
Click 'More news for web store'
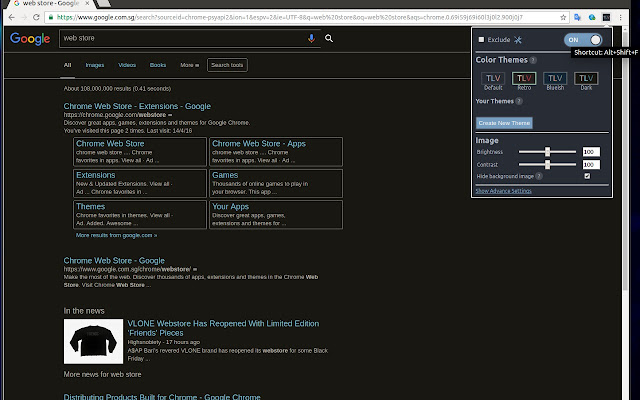(x=102, y=374)
